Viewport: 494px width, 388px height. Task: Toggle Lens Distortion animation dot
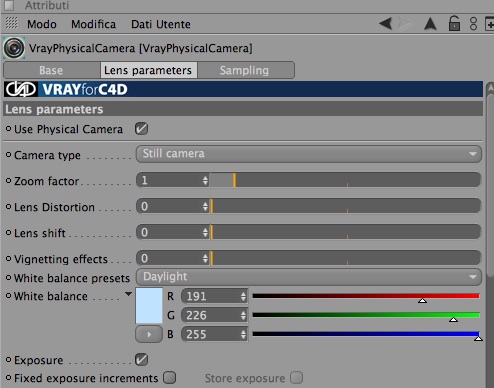tap(8, 207)
